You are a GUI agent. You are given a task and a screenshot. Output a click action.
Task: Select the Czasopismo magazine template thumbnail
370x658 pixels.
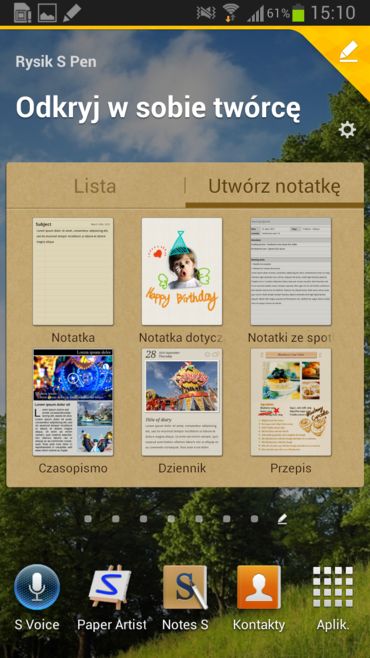point(73,402)
